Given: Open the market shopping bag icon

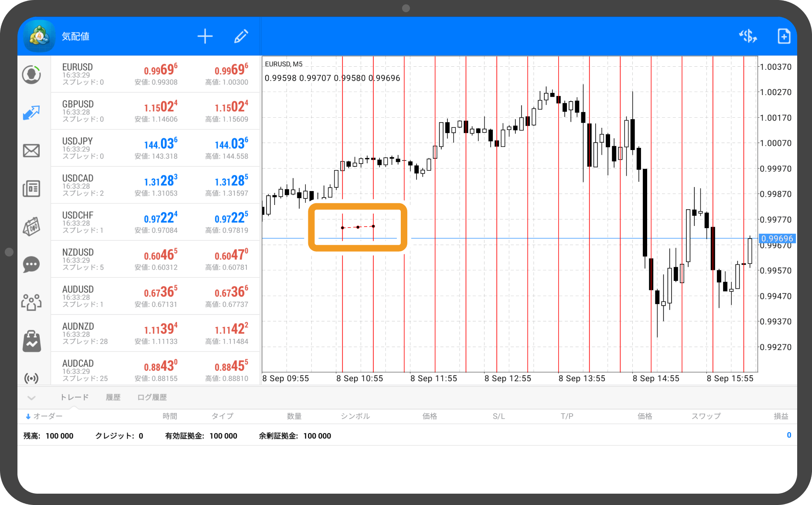Looking at the screenshot, I should pyautogui.click(x=31, y=341).
